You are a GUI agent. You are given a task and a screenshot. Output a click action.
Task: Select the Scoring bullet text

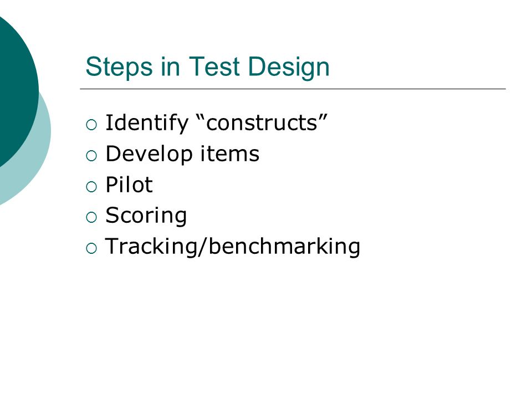[x=146, y=216]
